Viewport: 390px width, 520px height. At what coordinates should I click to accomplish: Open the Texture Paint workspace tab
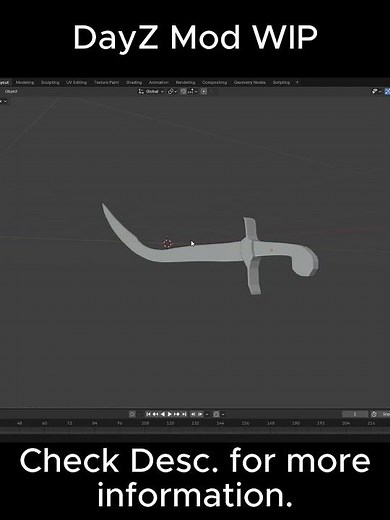(106, 82)
